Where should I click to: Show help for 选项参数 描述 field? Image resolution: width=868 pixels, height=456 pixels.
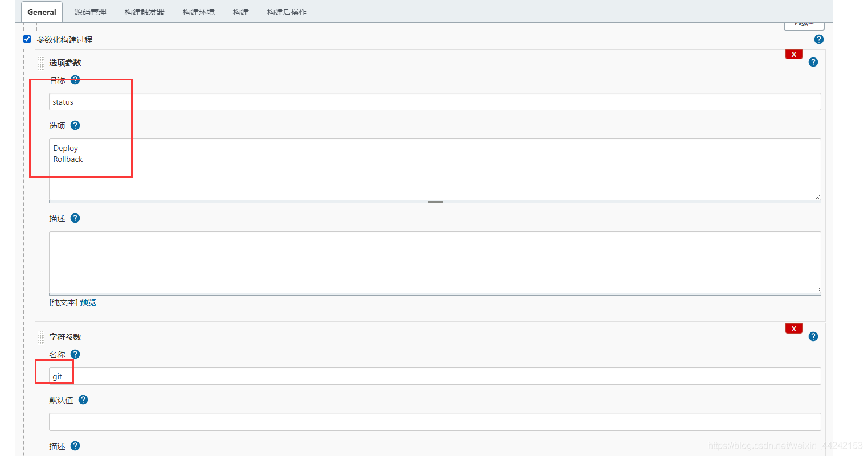pos(75,218)
